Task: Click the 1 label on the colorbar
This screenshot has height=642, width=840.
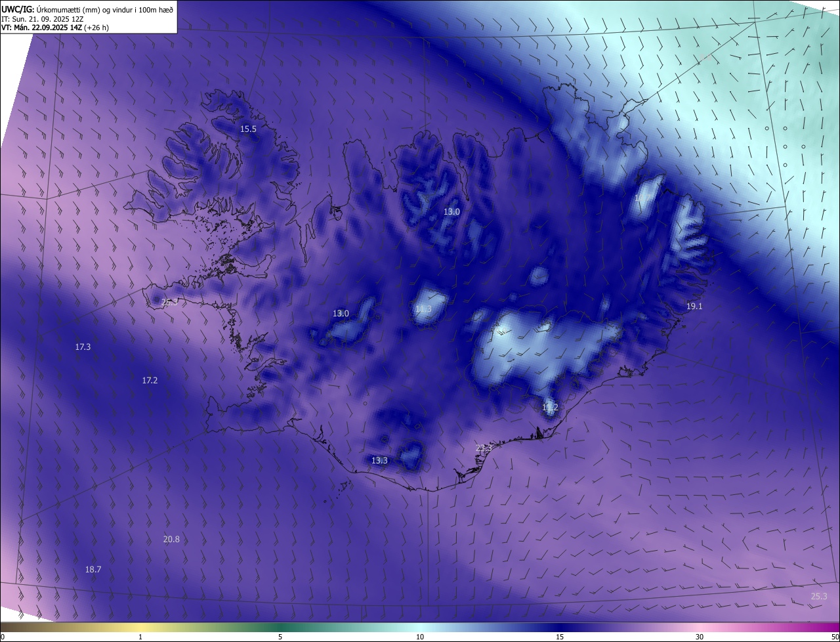Action: (140, 637)
